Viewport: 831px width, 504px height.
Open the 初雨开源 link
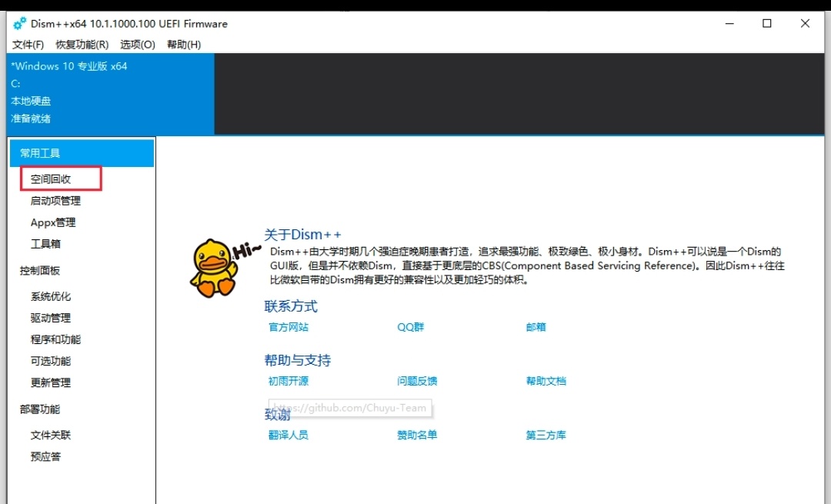tap(289, 381)
